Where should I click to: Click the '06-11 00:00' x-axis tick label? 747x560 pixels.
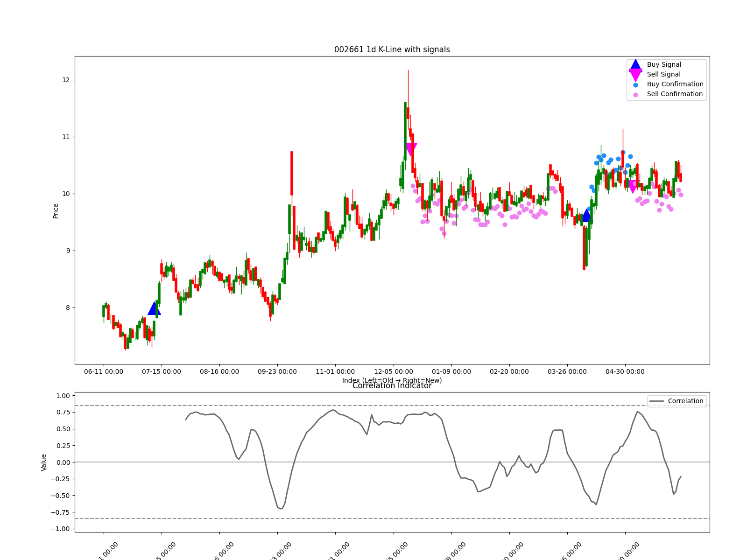104,372
